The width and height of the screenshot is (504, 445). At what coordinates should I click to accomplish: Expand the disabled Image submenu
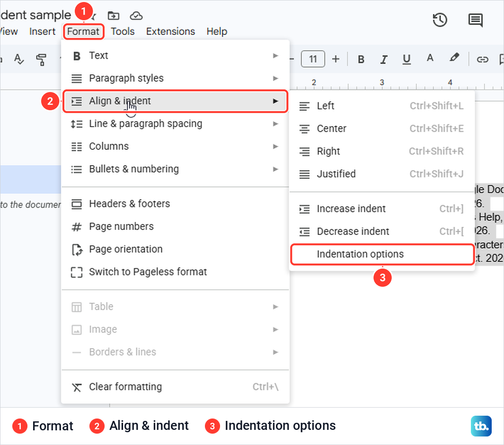(x=175, y=329)
